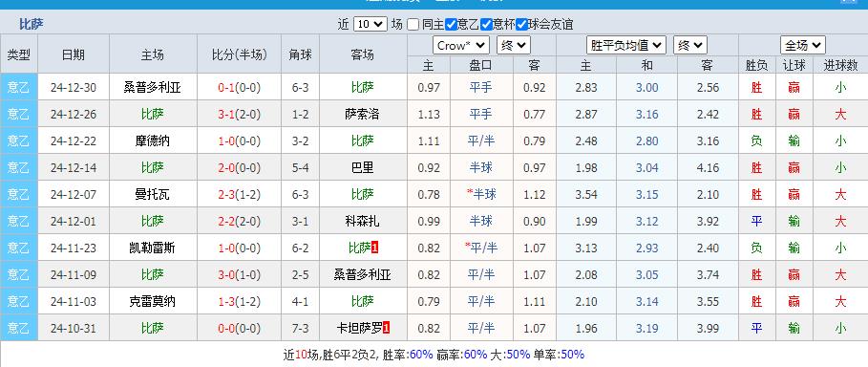868x367 pixels.
Task: Click the 角球 column header
Action: (x=300, y=54)
